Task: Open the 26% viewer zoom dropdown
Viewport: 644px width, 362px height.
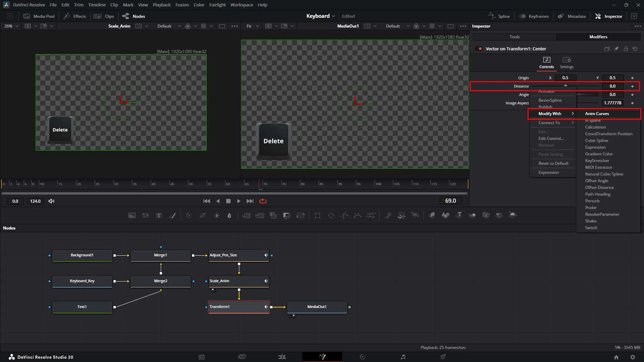Action: pos(11,26)
